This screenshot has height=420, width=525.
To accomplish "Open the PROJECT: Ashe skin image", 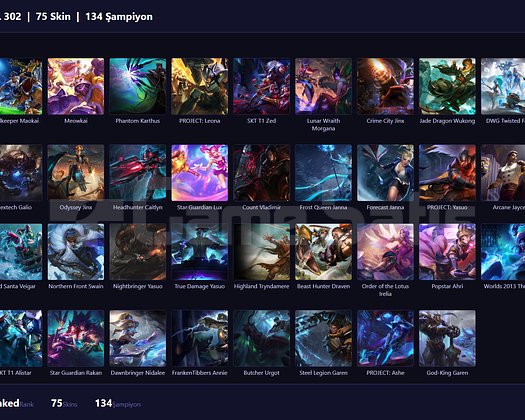I will click(x=385, y=338).
